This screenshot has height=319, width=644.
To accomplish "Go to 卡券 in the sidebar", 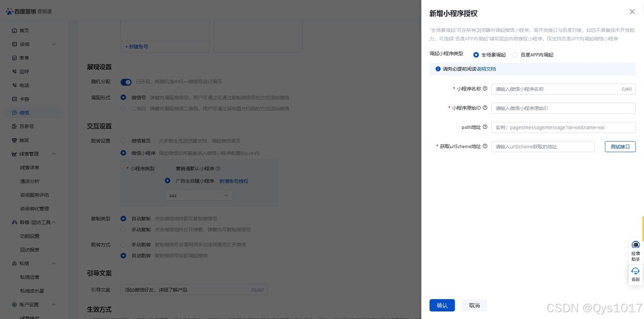I will point(24,99).
